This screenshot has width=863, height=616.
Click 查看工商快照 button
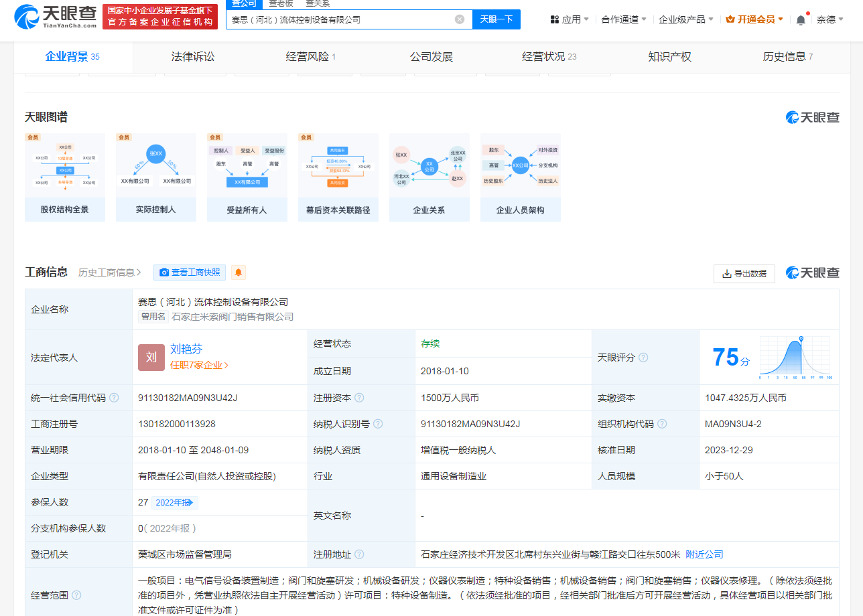click(190, 273)
